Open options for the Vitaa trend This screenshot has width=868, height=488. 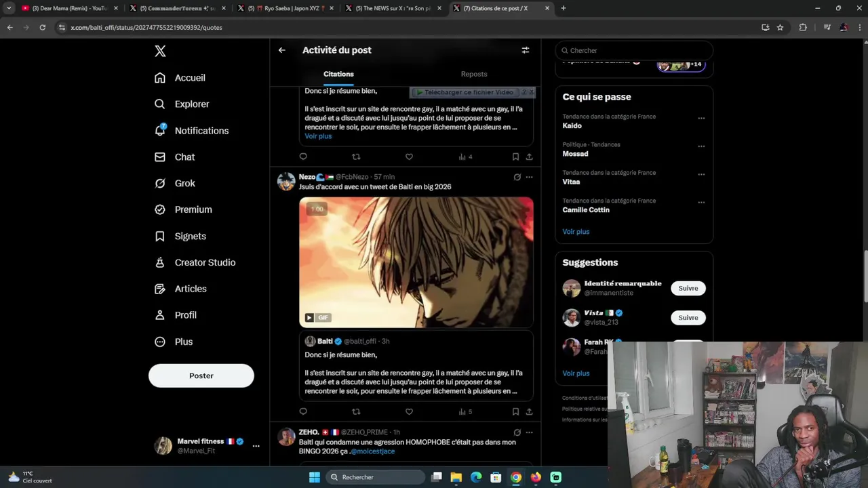[701, 174]
